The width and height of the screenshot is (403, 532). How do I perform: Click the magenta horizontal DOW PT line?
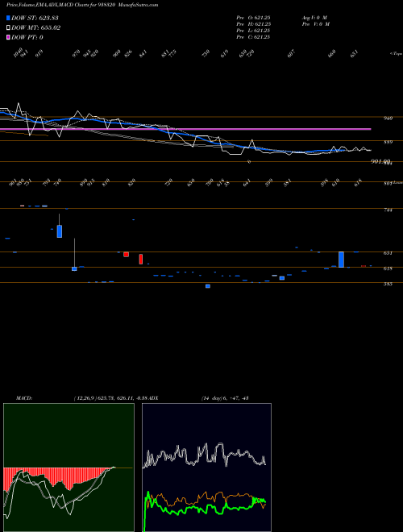tap(185, 129)
